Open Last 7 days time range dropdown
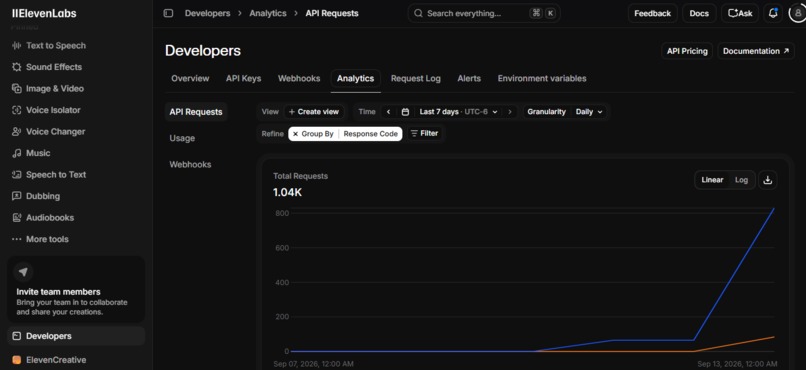This screenshot has height=370, width=806. [458, 112]
